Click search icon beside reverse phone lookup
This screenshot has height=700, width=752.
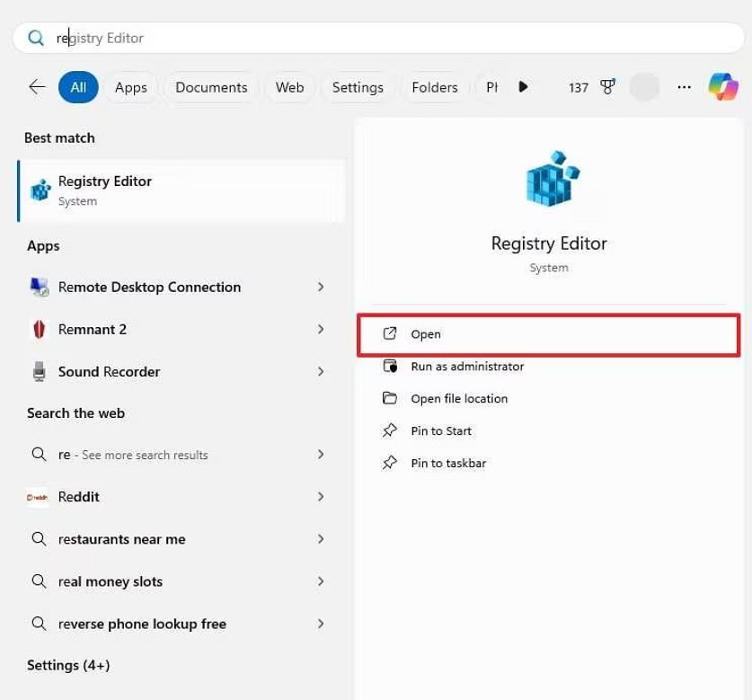click(x=39, y=624)
